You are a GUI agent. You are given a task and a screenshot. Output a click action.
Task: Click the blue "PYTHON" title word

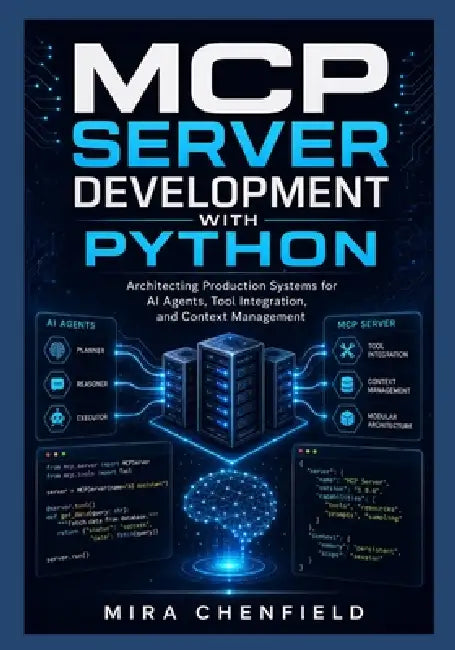[233, 248]
